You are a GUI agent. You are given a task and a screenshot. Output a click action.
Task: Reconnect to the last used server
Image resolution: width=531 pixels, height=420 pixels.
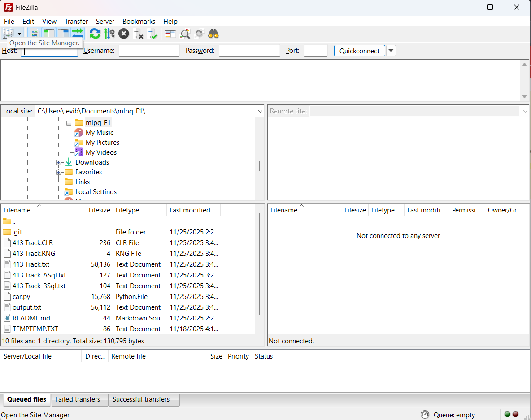tap(152, 33)
